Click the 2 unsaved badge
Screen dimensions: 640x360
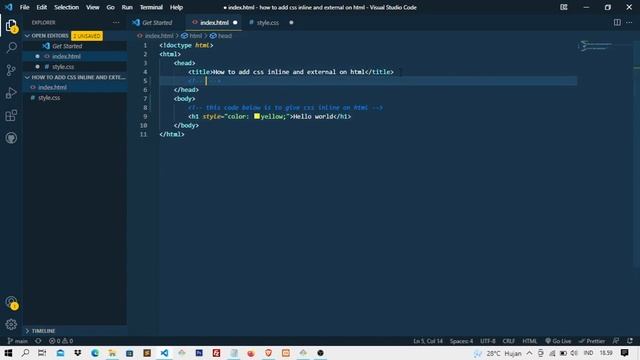coord(87,36)
